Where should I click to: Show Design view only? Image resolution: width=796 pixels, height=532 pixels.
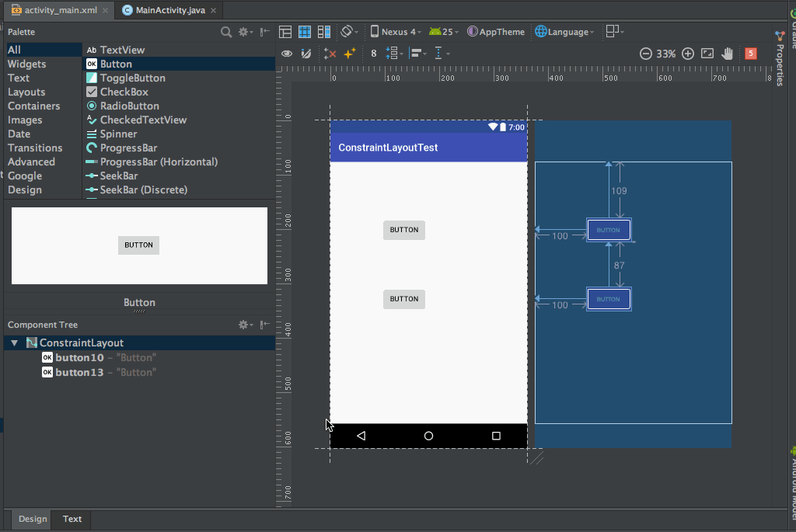point(285,32)
